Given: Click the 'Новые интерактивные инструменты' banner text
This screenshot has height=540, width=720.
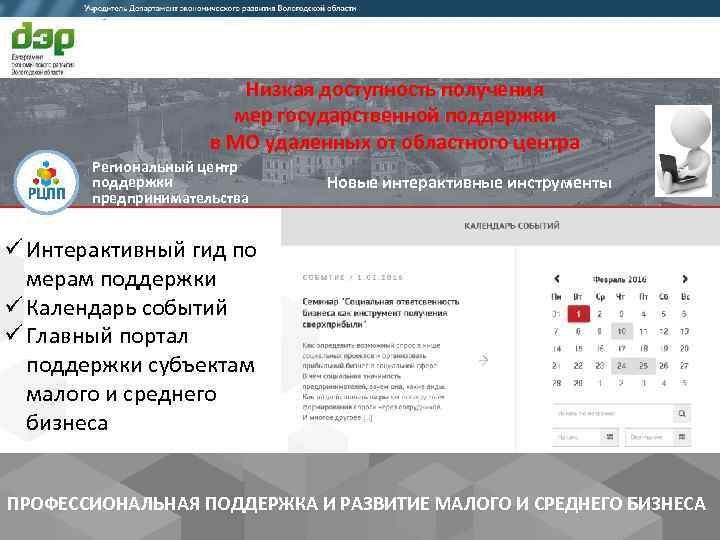Looking at the screenshot, I should point(469,183).
